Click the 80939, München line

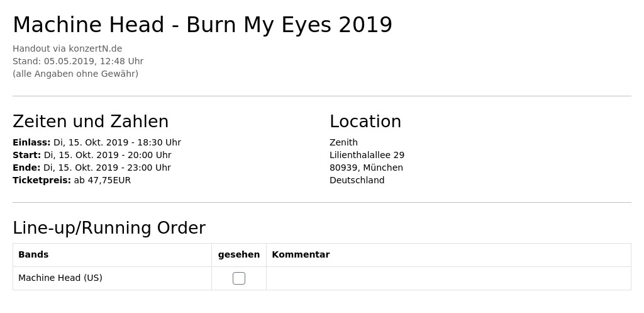(367, 168)
